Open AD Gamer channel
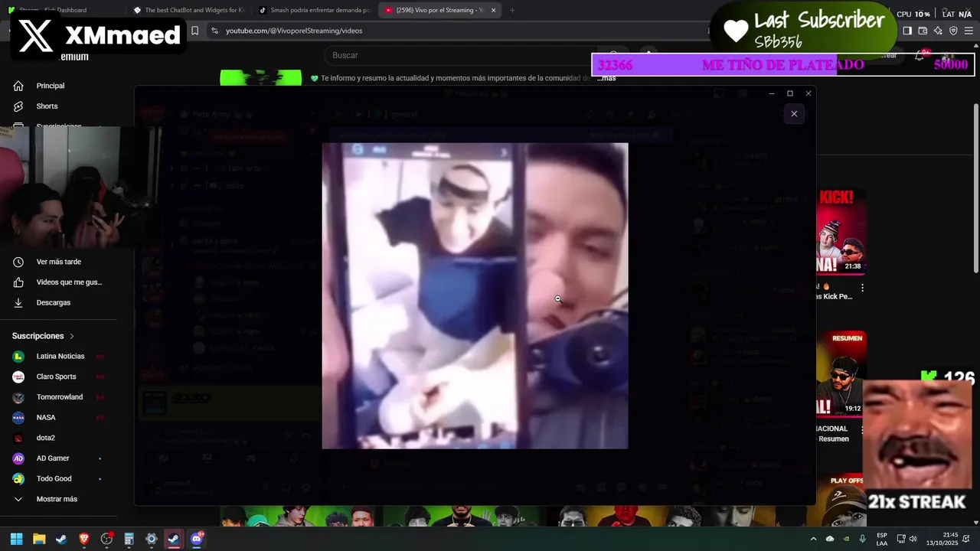The image size is (980, 551). (53, 458)
